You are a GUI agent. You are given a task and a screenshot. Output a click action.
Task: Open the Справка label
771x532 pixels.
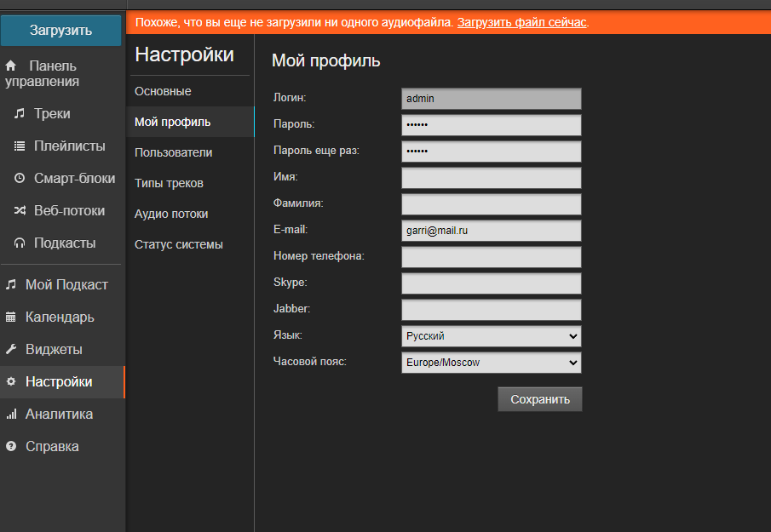[x=52, y=447]
